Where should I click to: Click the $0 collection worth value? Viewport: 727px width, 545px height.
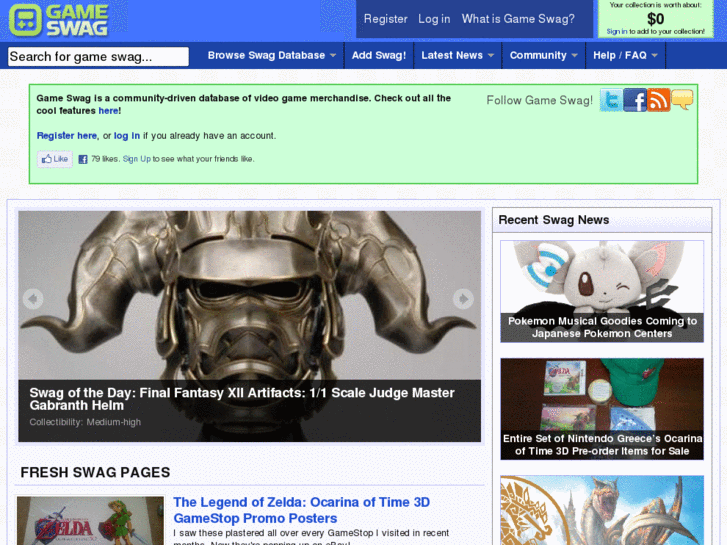[656, 19]
